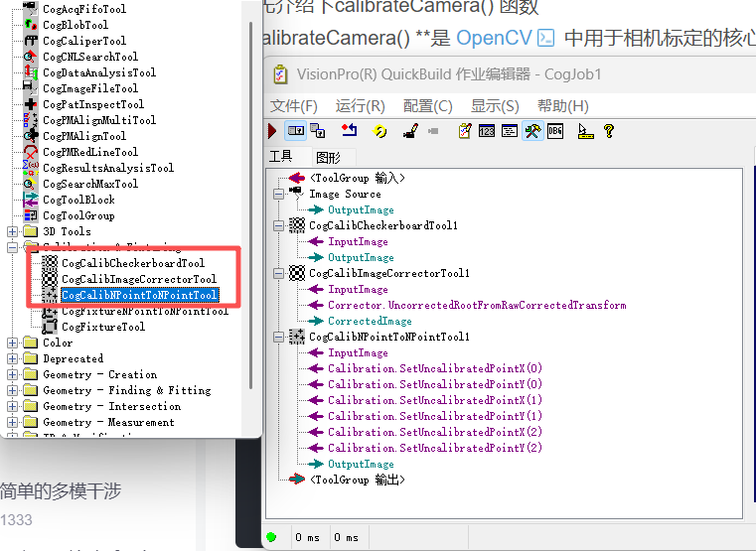Select CogPMRedLineTool in the tool list
The image size is (756, 551).
(90, 152)
